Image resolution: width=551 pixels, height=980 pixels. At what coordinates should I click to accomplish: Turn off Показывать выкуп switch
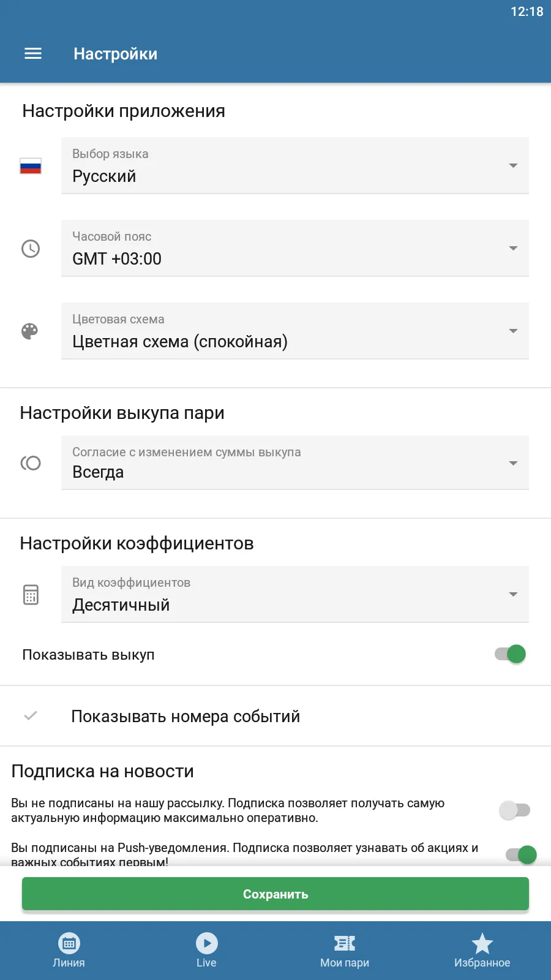[x=511, y=654]
